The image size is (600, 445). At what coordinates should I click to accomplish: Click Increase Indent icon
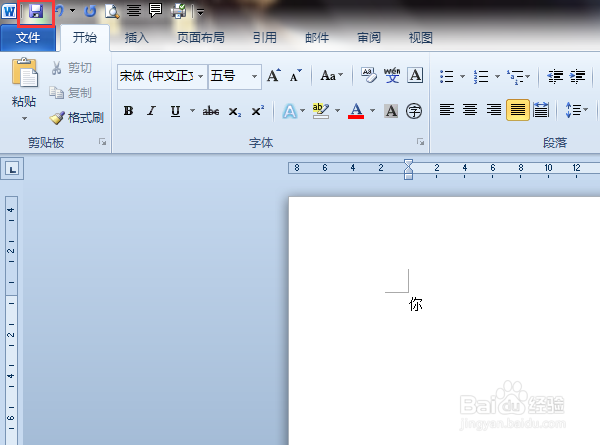(577, 76)
